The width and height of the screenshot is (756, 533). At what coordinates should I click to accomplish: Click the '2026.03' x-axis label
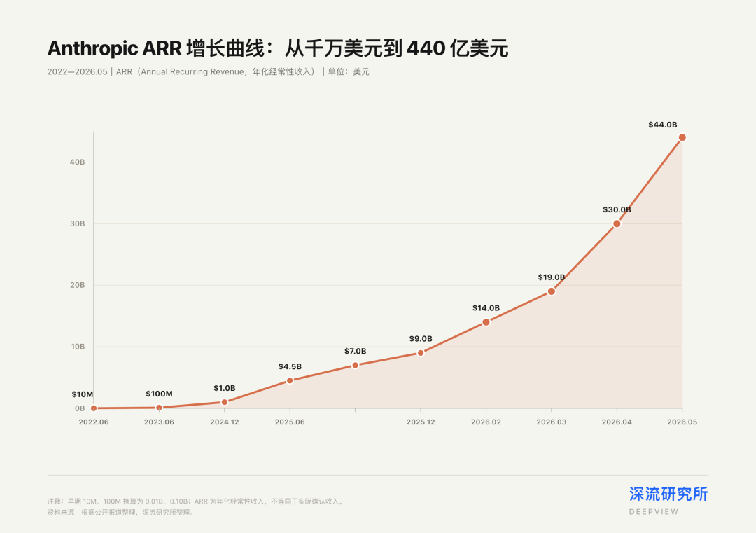tap(551, 422)
